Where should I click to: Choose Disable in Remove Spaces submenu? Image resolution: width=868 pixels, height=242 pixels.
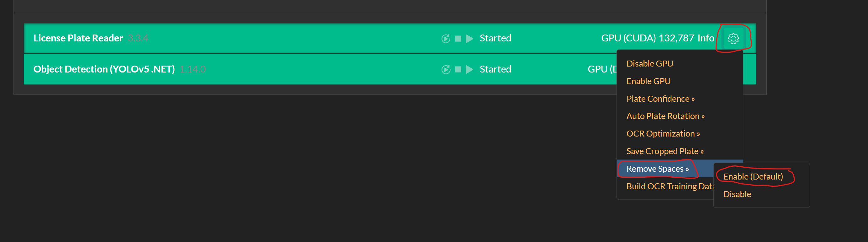tap(737, 194)
